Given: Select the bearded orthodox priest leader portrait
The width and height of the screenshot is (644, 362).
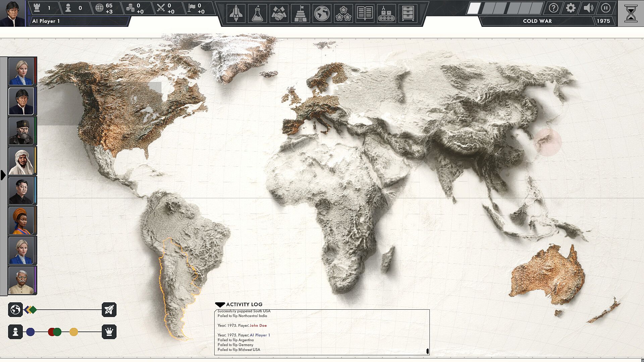Looking at the screenshot, I should click(x=21, y=131).
